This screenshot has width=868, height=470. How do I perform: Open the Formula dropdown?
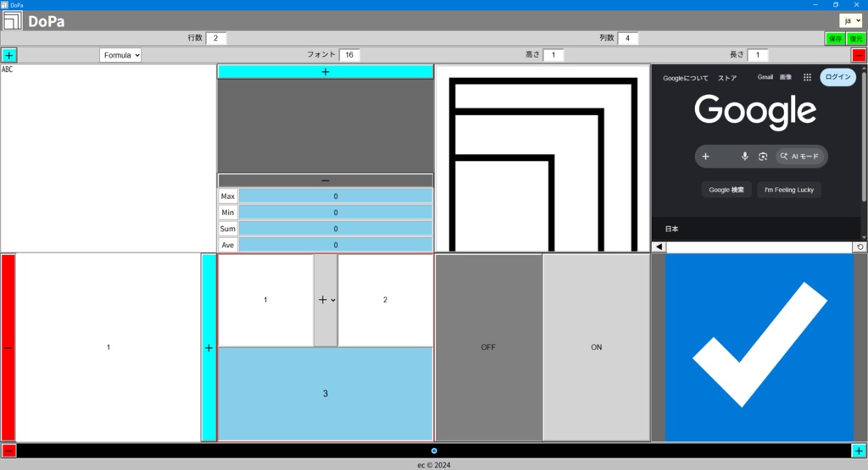click(120, 55)
